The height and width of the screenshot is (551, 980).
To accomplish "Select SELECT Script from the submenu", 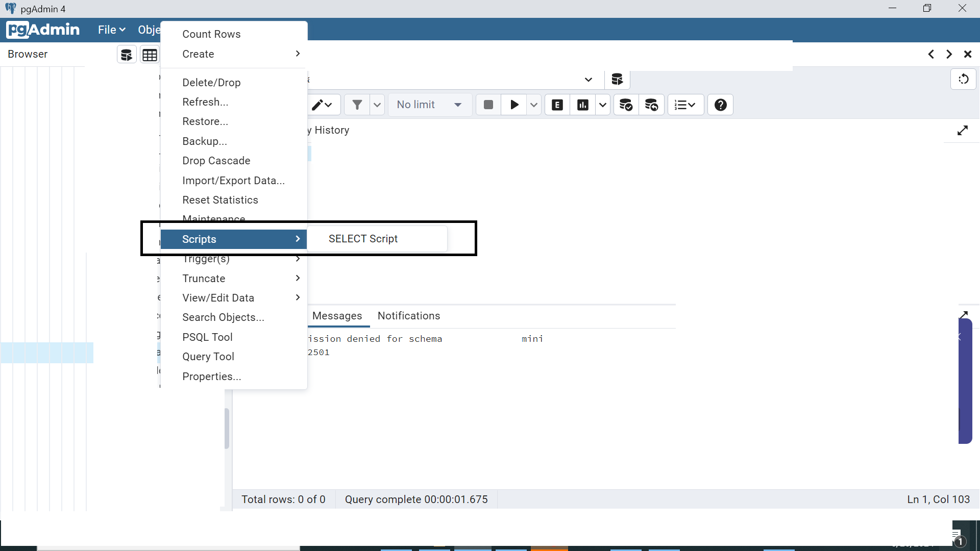I will (x=363, y=239).
